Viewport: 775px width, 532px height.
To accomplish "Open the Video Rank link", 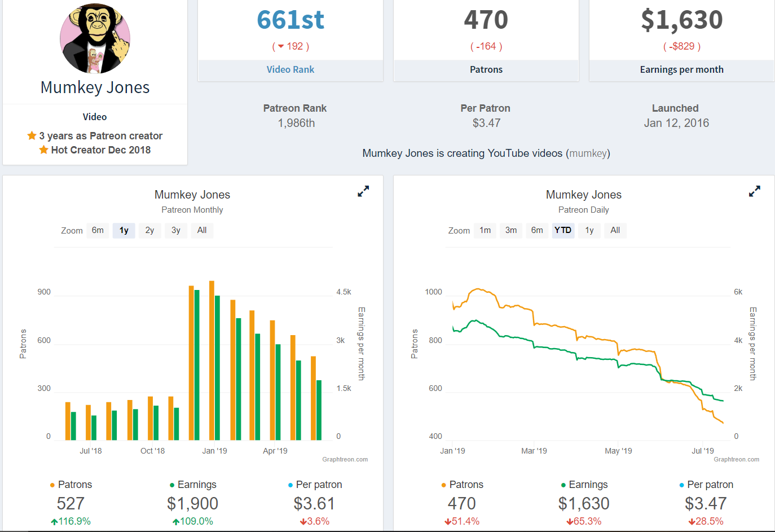I will point(290,69).
